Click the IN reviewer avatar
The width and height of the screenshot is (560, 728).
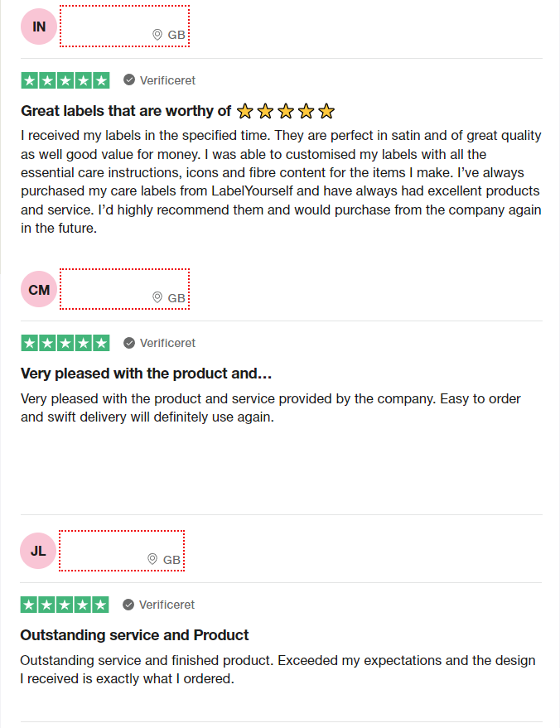point(39,27)
